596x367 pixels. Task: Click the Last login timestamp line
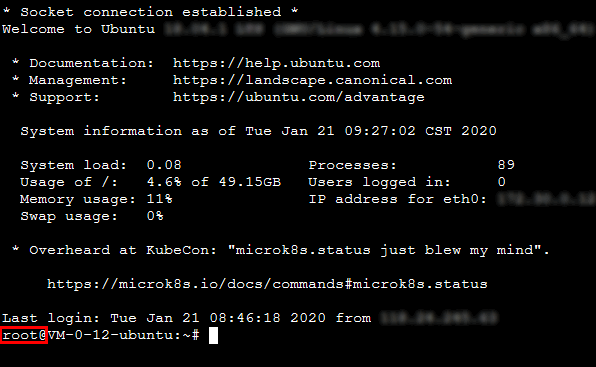[x=249, y=318]
